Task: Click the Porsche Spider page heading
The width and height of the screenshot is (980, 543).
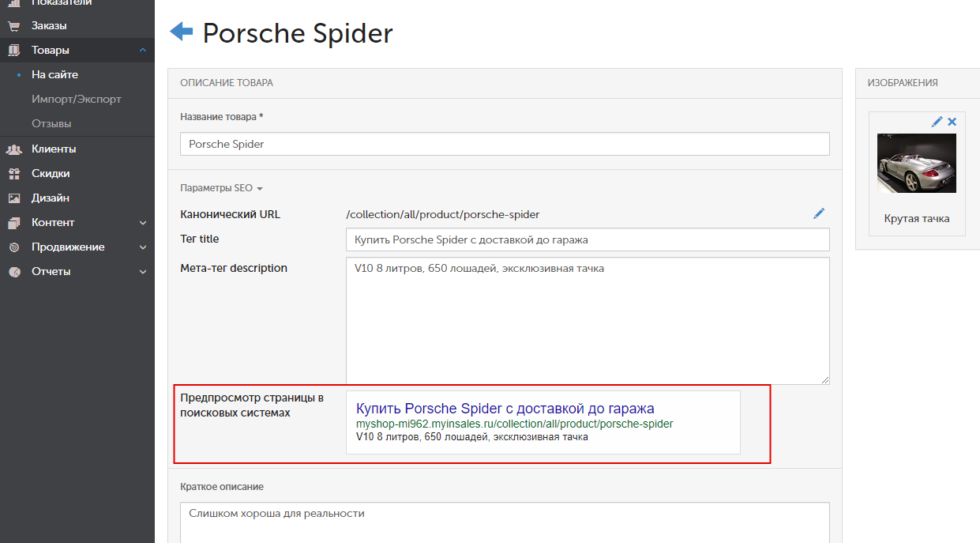Action: tap(298, 33)
